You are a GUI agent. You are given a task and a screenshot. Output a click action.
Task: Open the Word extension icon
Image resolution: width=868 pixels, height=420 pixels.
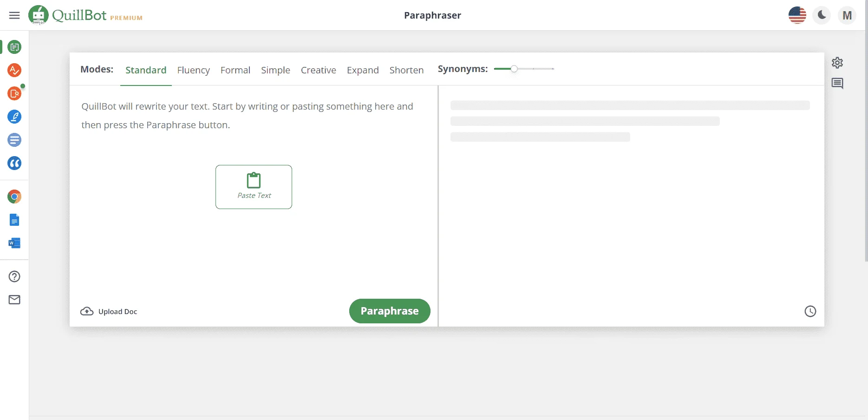(x=14, y=243)
